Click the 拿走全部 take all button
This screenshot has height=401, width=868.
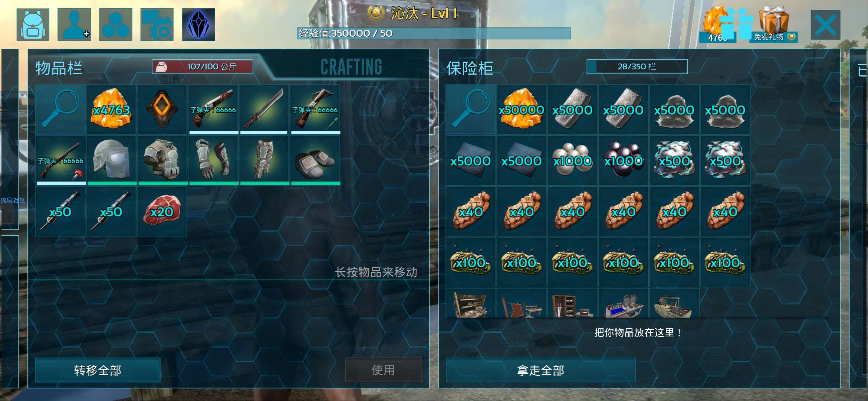pos(540,370)
